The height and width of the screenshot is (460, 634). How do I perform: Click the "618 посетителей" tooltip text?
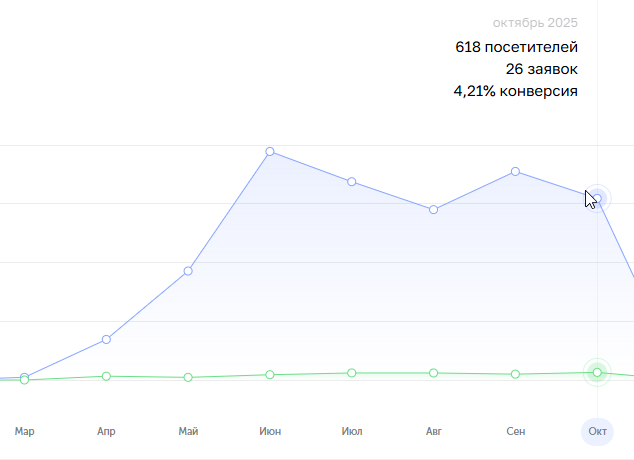[x=516, y=47]
